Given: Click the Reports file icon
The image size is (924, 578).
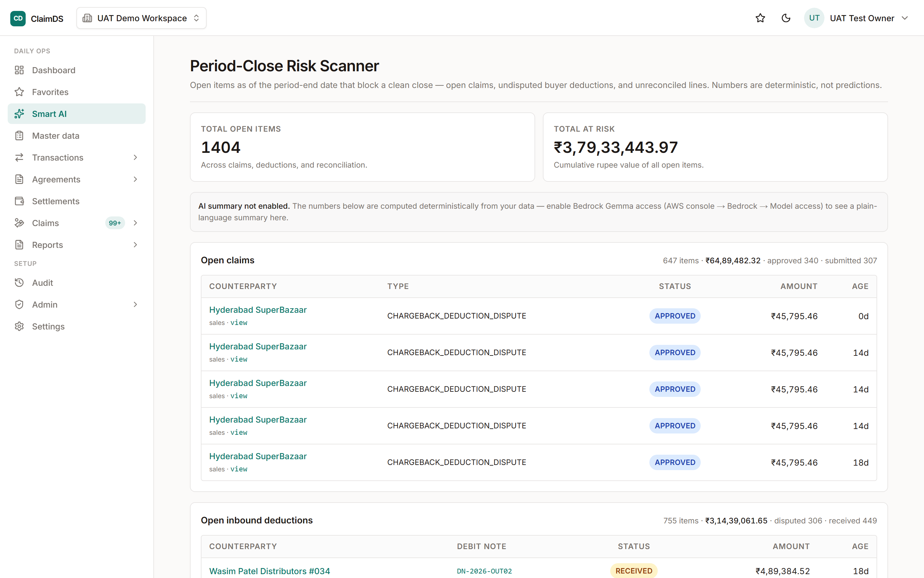Looking at the screenshot, I should pyautogui.click(x=19, y=244).
